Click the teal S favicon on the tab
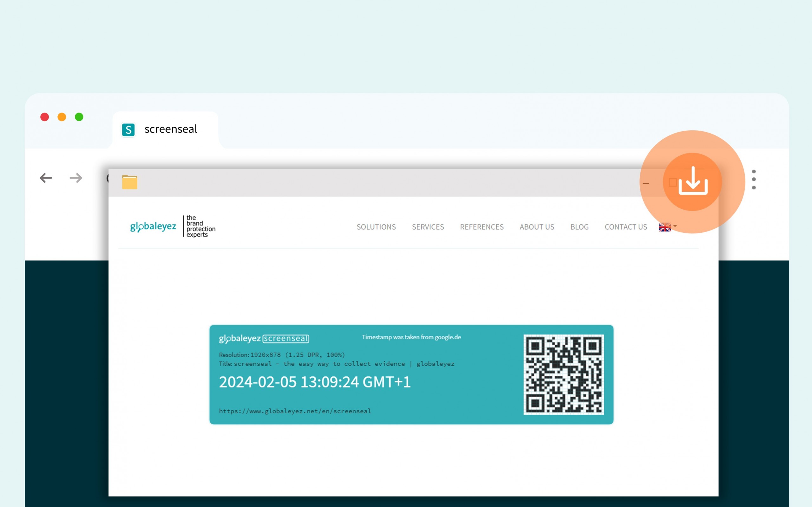This screenshot has width=812, height=507. 128,130
